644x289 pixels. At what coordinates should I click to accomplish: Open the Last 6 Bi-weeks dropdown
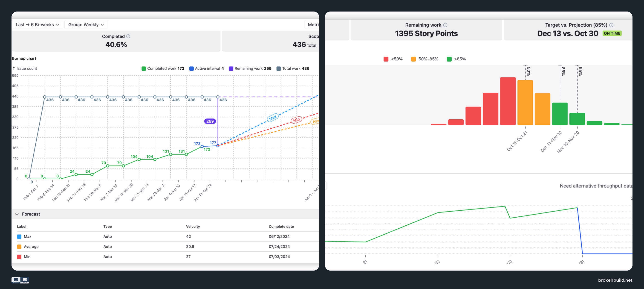pos(38,24)
